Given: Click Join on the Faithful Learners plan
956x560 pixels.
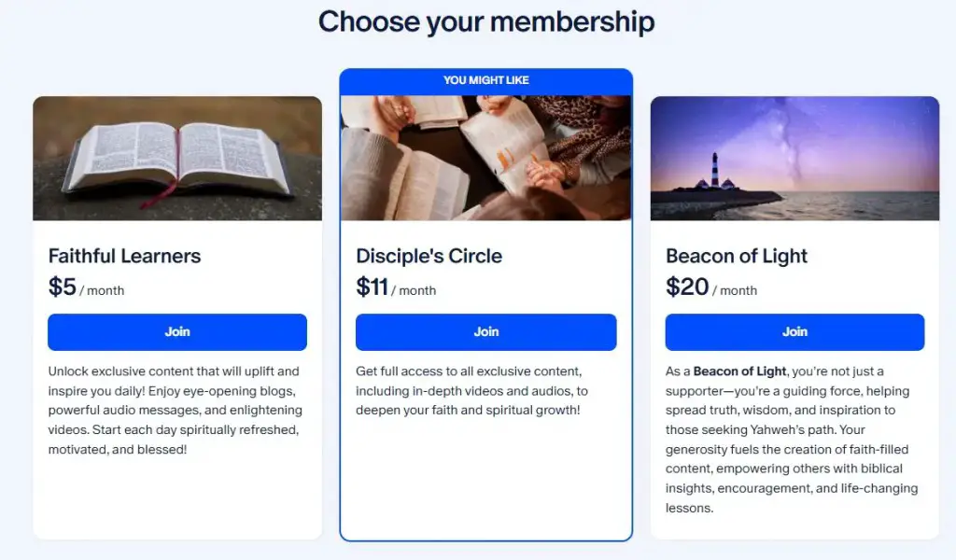Looking at the screenshot, I should pos(176,331).
